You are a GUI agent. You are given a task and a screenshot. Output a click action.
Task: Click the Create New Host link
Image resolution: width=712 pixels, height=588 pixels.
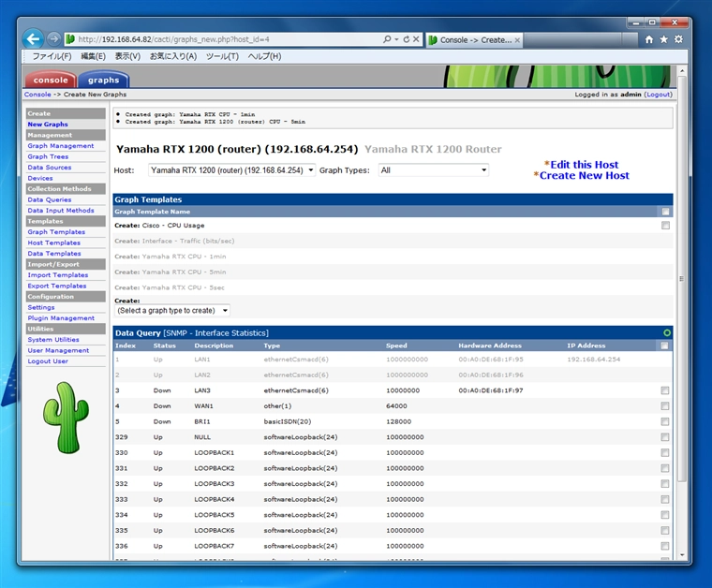[585, 176]
